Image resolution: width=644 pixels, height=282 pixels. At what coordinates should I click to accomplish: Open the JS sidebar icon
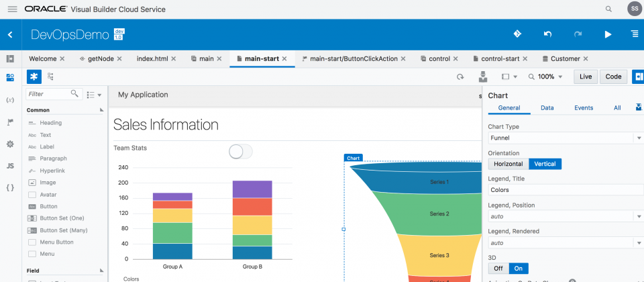pyautogui.click(x=10, y=166)
